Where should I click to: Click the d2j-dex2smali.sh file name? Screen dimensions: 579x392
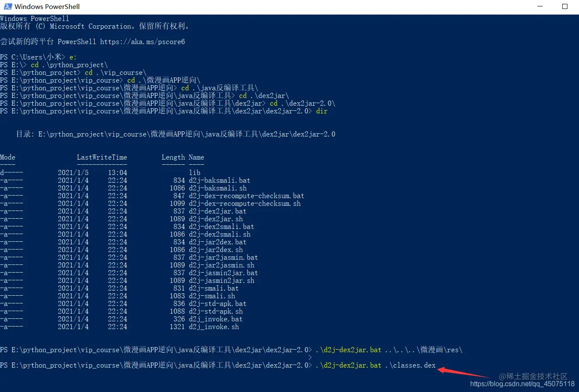[220, 235]
